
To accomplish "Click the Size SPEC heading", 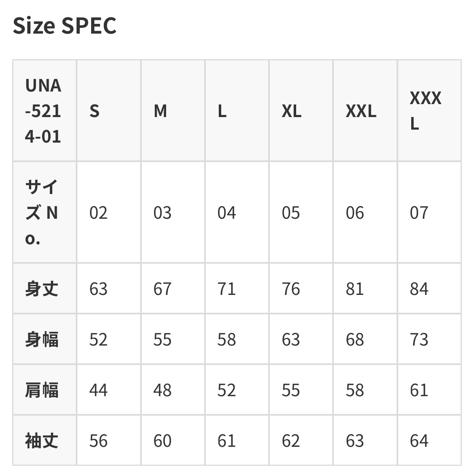I will [x=64, y=26].
